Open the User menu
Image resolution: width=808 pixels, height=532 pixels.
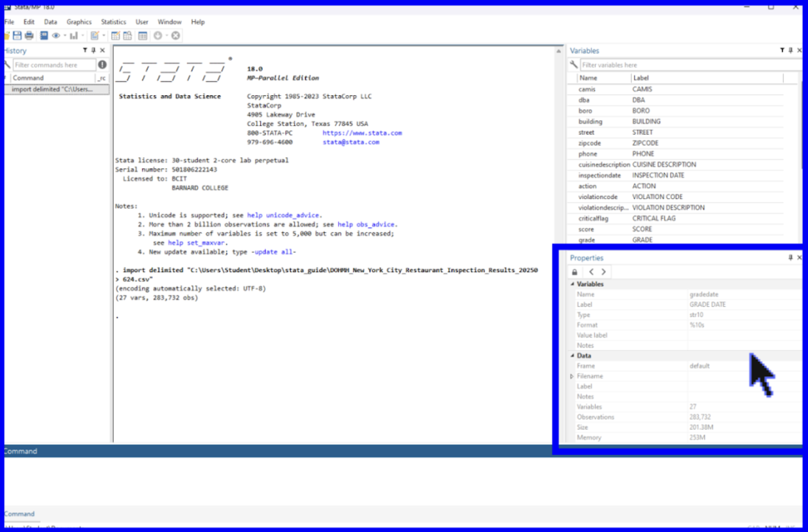[x=142, y=22]
